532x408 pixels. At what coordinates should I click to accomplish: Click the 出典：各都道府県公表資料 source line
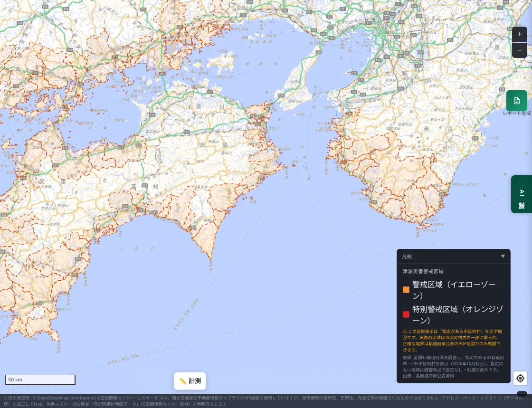click(x=428, y=376)
